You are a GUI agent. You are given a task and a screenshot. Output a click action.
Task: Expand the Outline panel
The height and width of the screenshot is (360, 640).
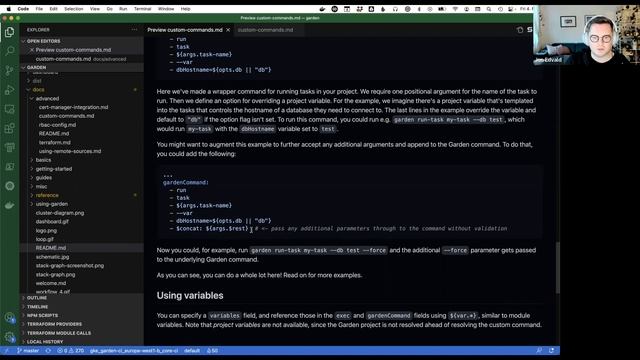[82, 298]
